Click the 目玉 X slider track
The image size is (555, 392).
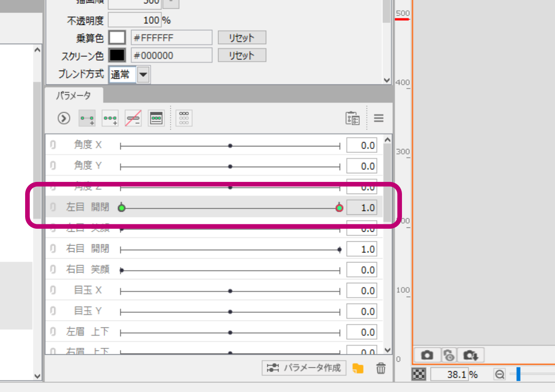pyautogui.click(x=230, y=292)
